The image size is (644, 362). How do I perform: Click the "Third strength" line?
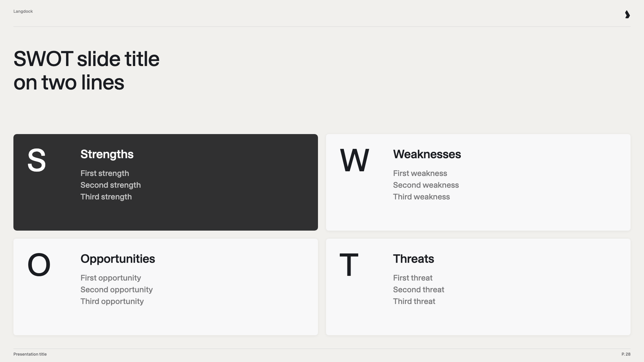[x=106, y=197]
